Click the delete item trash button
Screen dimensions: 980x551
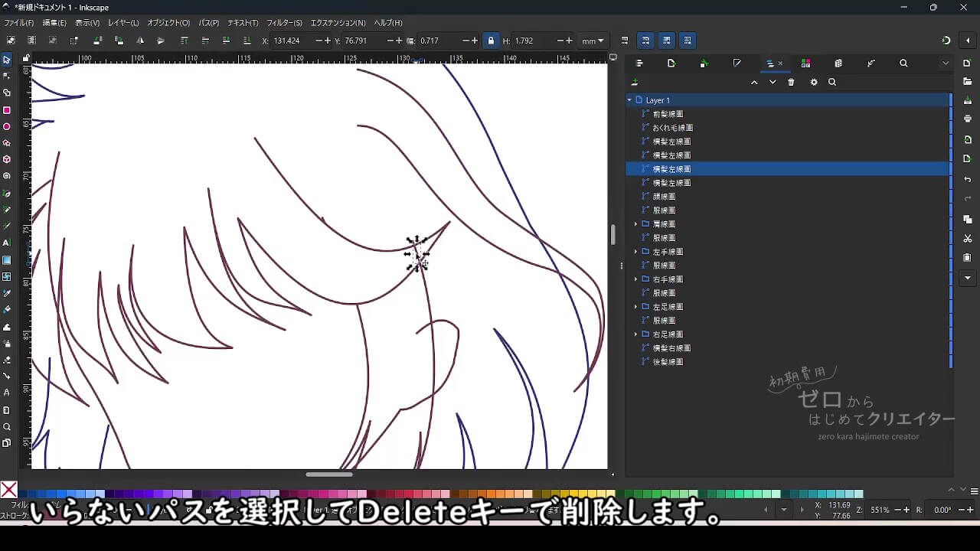[791, 82]
